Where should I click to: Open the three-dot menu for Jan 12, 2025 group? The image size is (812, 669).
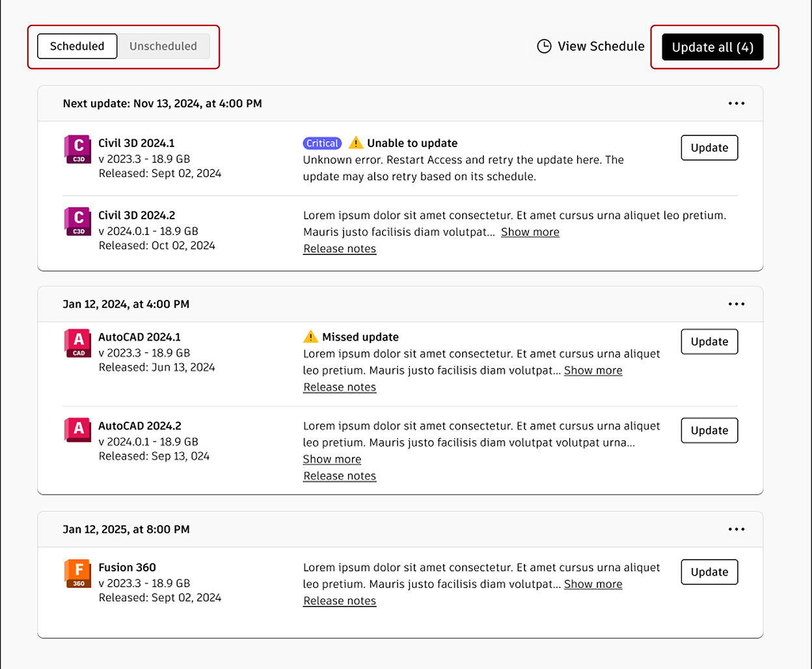pyautogui.click(x=737, y=529)
